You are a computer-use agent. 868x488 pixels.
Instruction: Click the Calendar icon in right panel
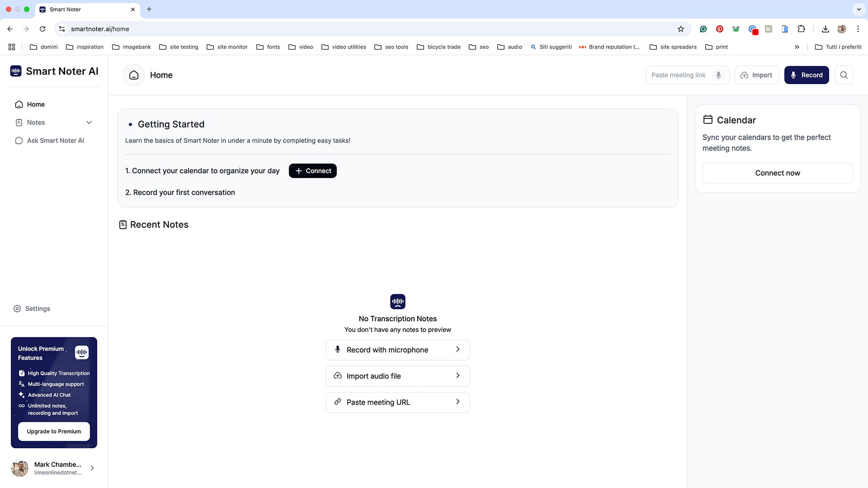[709, 119]
